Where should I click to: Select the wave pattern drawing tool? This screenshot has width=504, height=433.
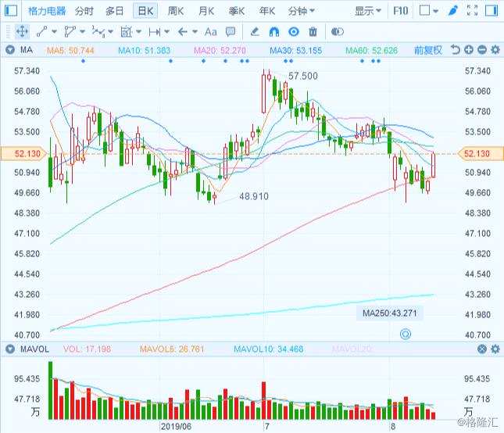[x=98, y=31]
